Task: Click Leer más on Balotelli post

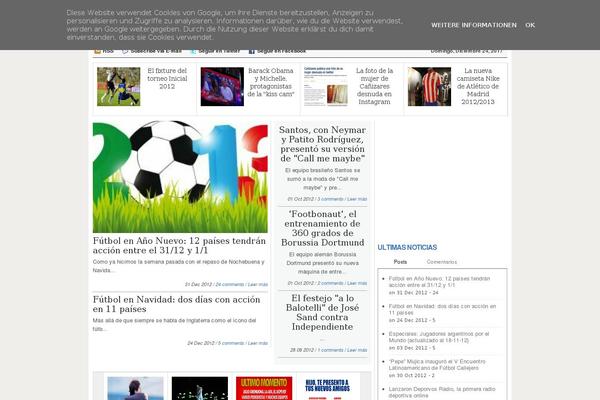Action: [357, 350]
